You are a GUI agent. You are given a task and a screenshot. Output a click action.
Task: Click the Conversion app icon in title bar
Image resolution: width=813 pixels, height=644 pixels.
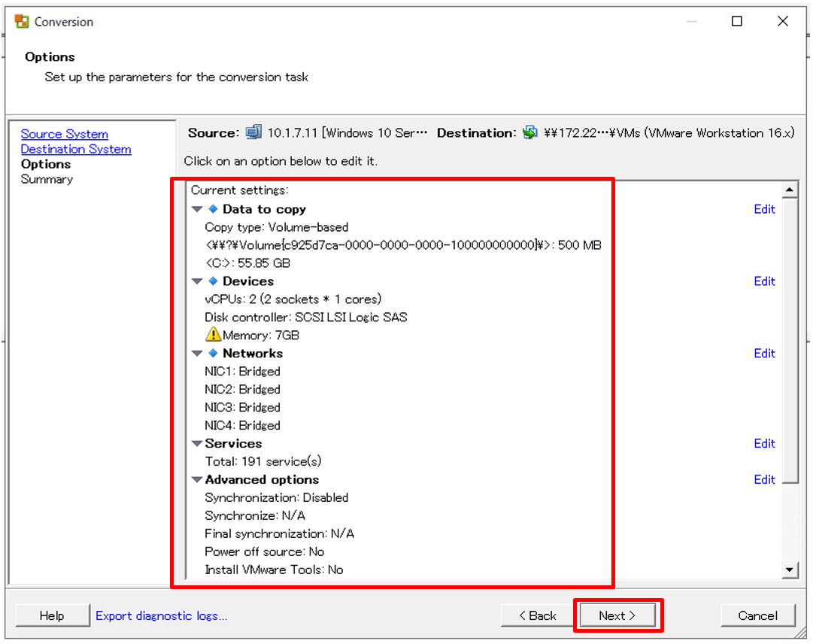[22, 21]
